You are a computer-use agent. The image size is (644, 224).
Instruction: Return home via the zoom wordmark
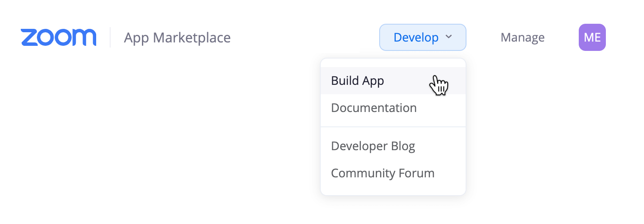[58, 37]
